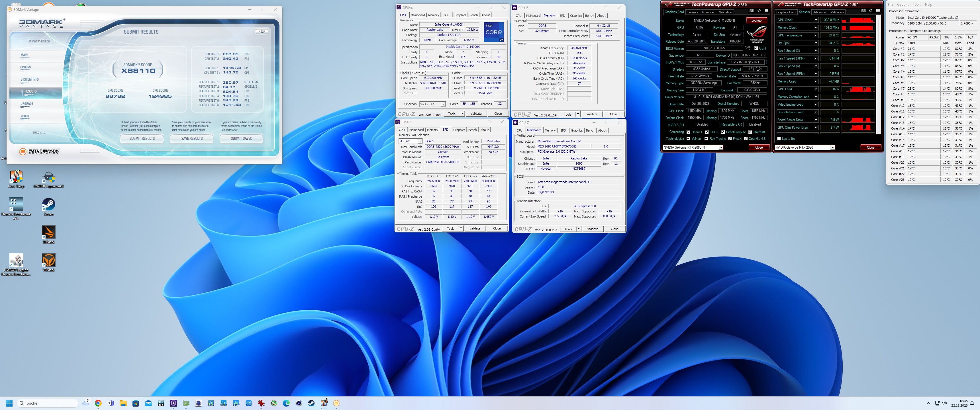Switch to Bench tab in CPU-Z CPU window
The width and height of the screenshot is (980, 410).
coord(473,15)
